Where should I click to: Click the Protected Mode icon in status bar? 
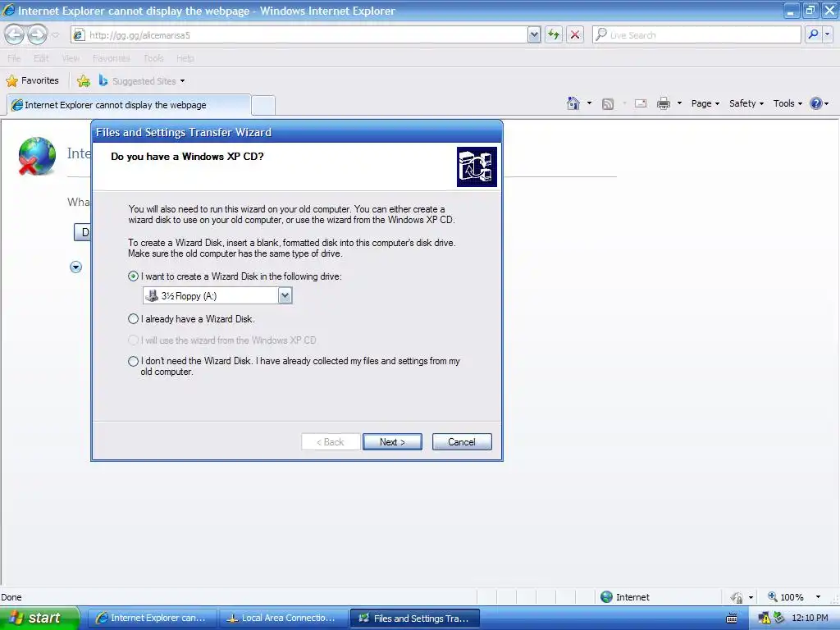[x=737, y=597]
